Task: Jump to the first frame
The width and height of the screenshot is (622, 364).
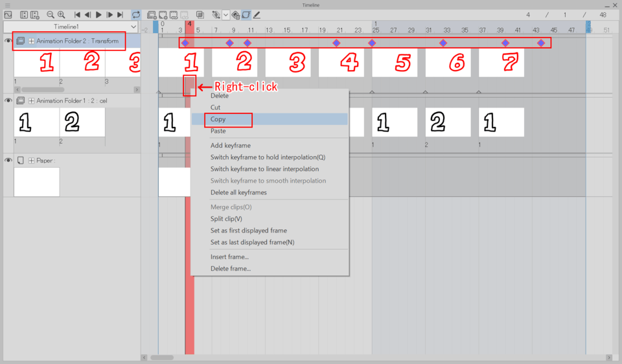Action: (77, 15)
